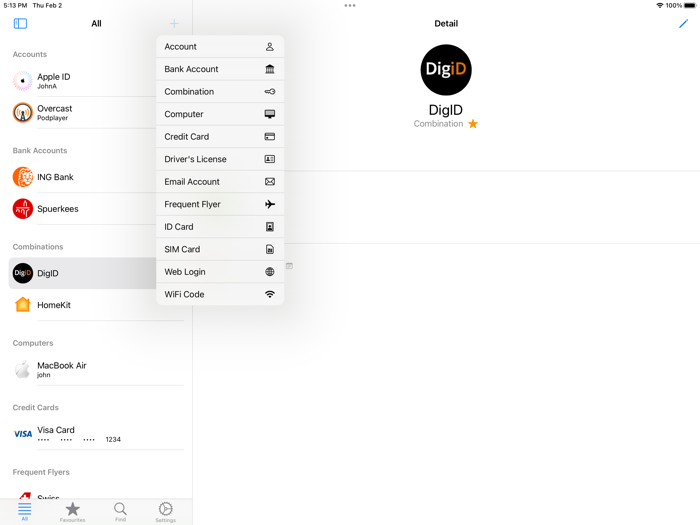700x525 pixels.
Task: Tap the Frequent Flyers section header
Action: pos(41,472)
